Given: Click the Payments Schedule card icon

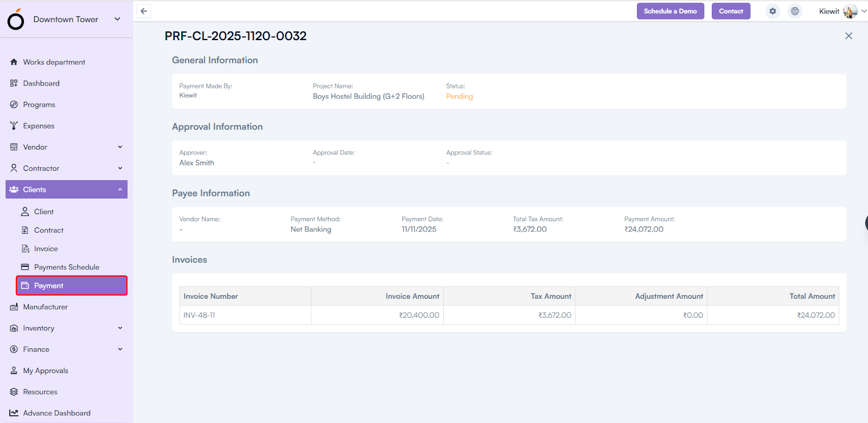Looking at the screenshot, I should [25, 267].
